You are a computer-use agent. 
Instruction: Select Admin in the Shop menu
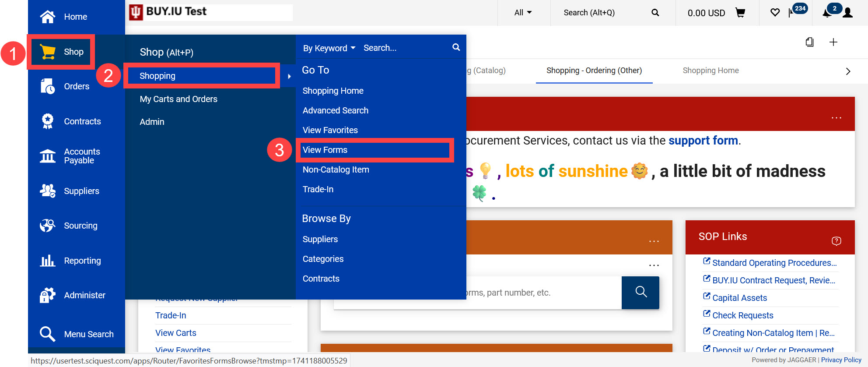pyautogui.click(x=152, y=122)
